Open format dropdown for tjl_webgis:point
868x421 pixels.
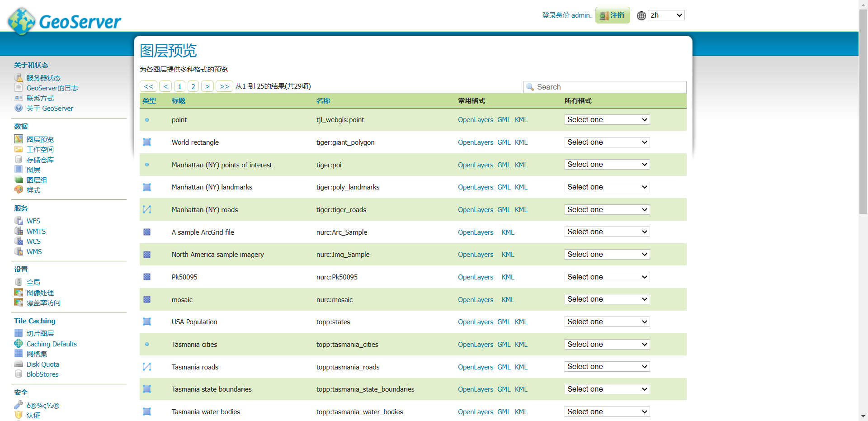coord(607,119)
